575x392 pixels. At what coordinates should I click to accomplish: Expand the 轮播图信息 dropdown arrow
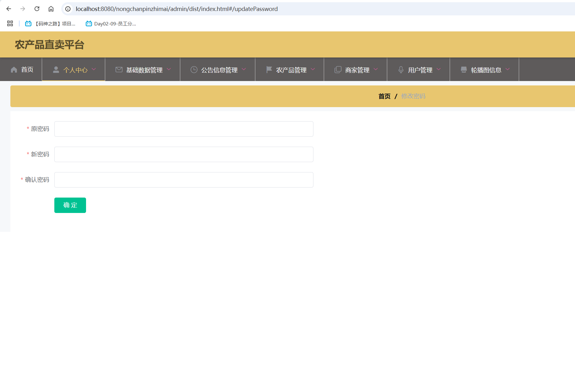507,69
